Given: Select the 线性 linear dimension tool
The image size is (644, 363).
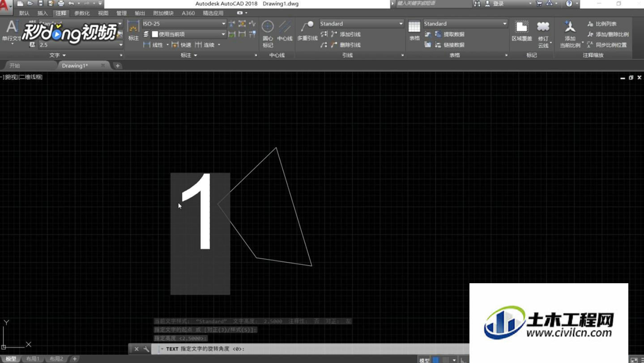Looking at the screenshot, I should coord(153,45).
